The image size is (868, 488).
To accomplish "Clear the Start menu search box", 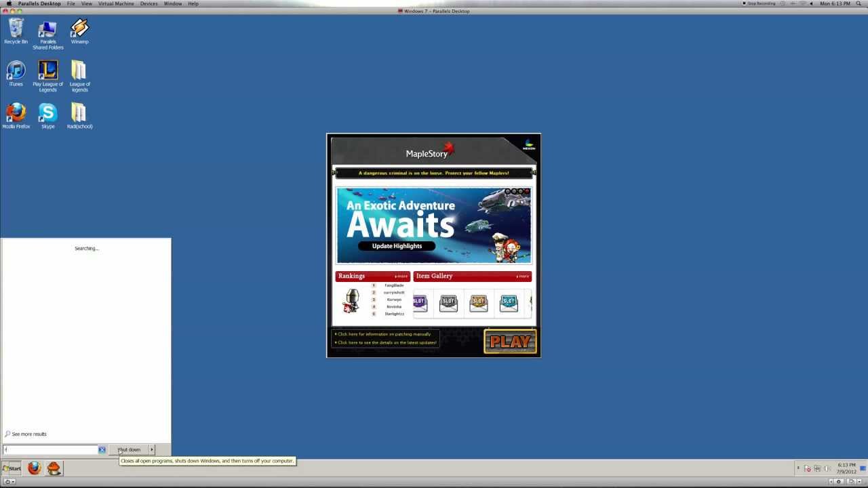I will pyautogui.click(x=102, y=449).
